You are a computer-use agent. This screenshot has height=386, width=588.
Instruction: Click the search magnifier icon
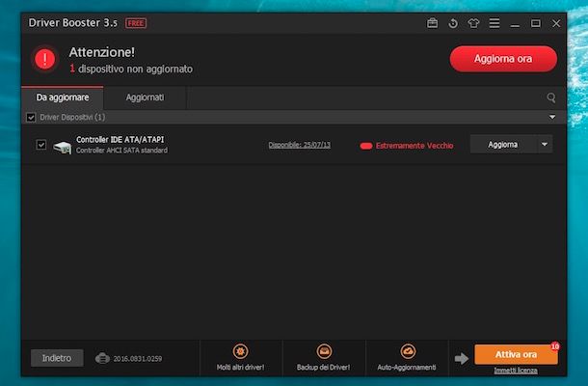pos(550,98)
